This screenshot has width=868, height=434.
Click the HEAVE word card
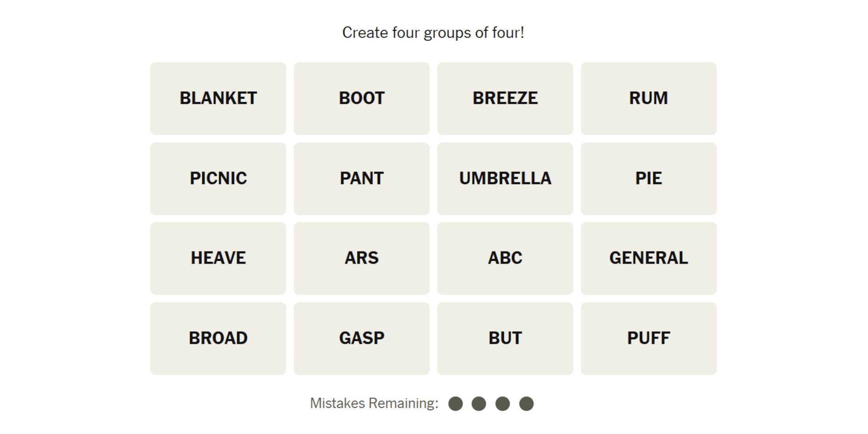[217, 258]
